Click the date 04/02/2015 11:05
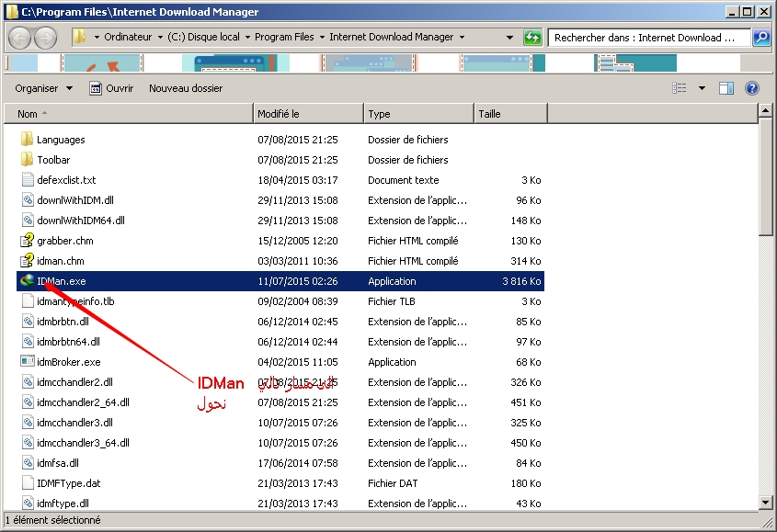 click(298, 362)
